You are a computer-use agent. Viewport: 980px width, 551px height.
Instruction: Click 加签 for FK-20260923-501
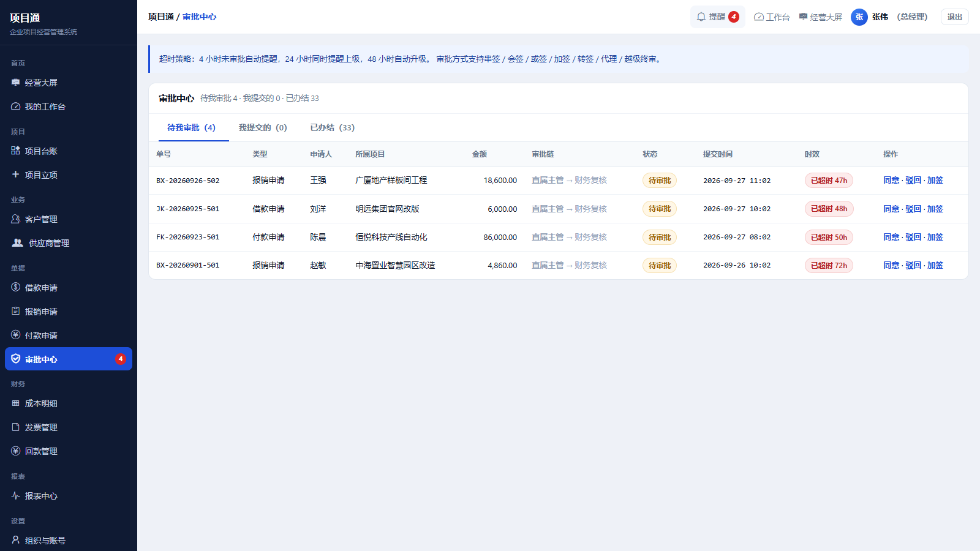pyautogui.click(x=935, y=238)
